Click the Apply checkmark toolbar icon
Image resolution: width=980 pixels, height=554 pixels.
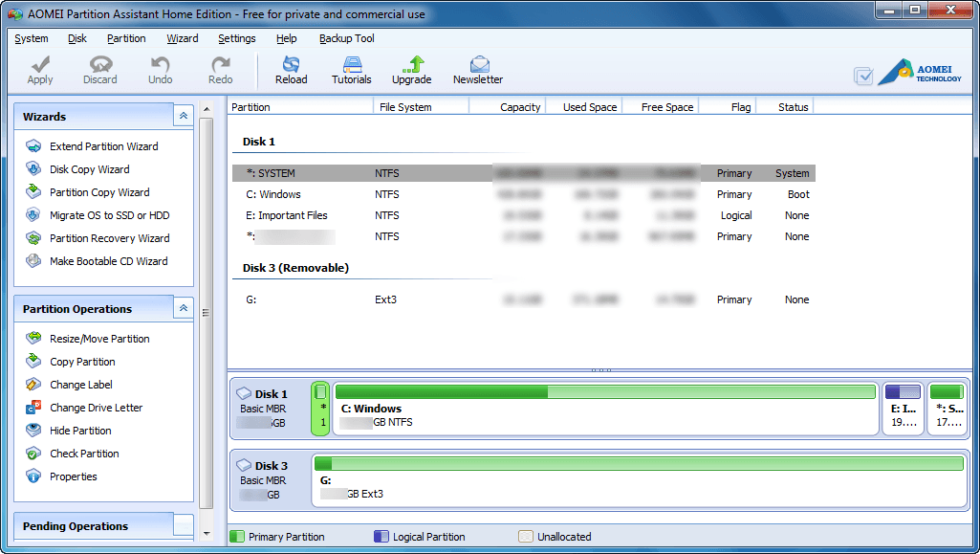point(40,64)
